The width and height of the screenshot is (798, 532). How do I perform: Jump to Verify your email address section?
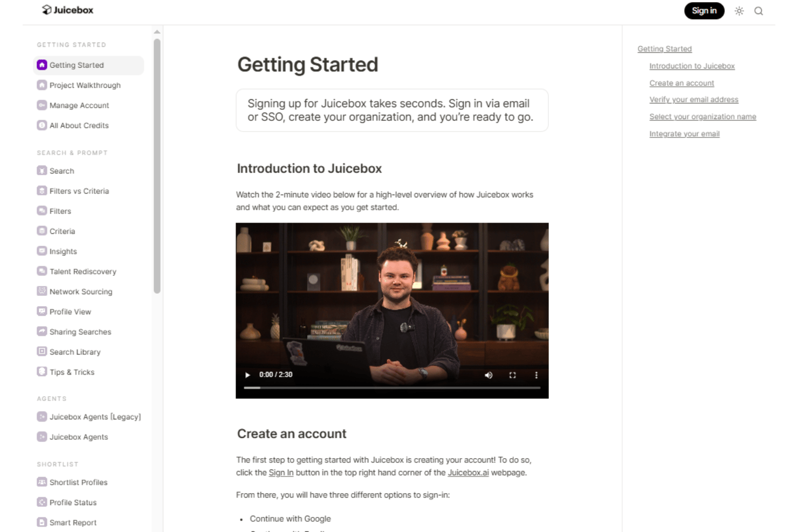pos(694,100)
